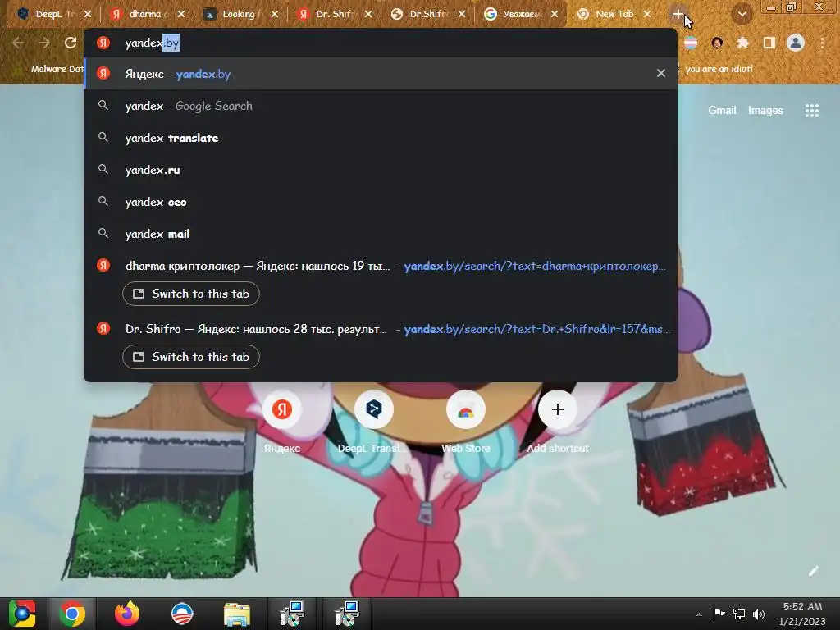Close the New Tab tab

(x=647, y=14)
